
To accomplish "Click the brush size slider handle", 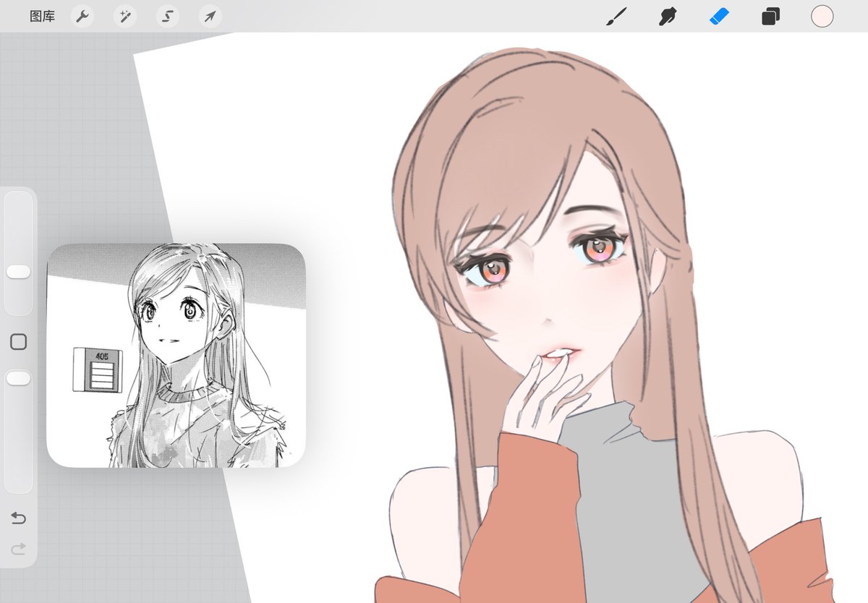I will click(x=18, y=271).
